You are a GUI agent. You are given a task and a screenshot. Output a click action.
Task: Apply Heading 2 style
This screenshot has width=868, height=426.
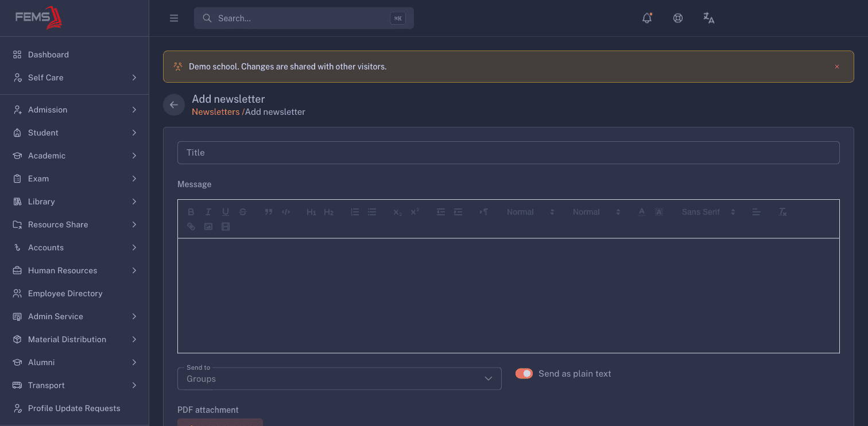click(x=328, y=212)
